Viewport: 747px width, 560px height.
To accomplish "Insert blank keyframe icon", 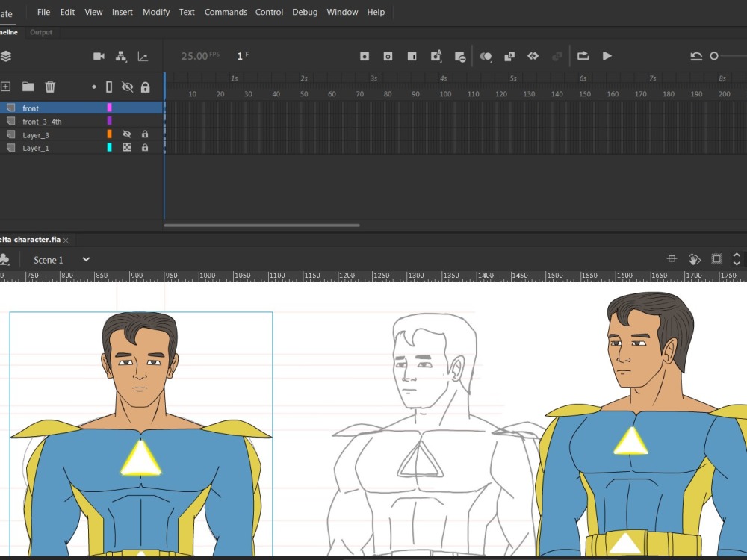I will click(x=388, y=56).
